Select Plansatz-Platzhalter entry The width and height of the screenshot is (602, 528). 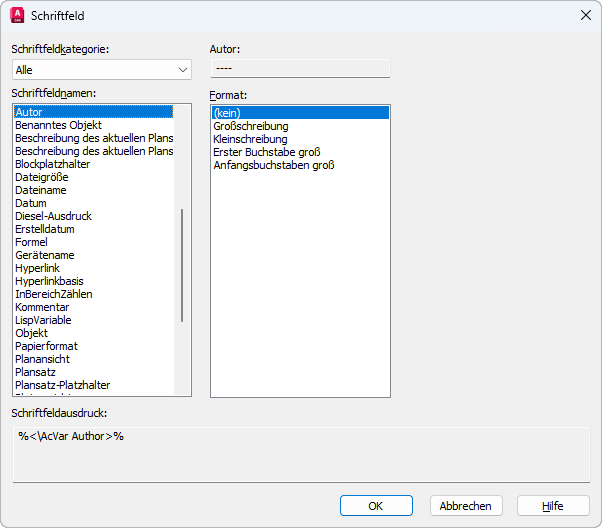[x=62, y=385]
